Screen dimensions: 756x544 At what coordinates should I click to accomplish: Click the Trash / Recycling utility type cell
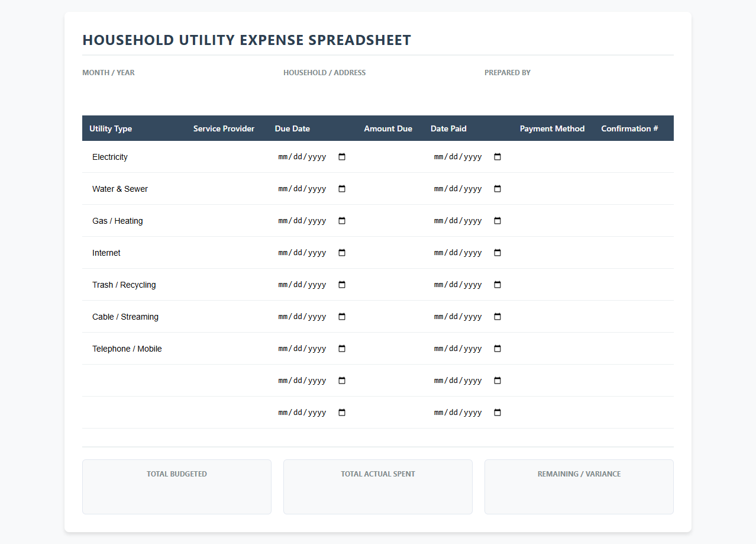[134, 285]
